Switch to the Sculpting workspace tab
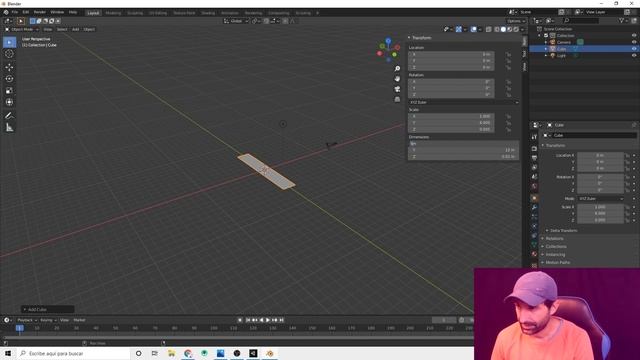This screenshot has height=360, width=640. pos(135,13)
